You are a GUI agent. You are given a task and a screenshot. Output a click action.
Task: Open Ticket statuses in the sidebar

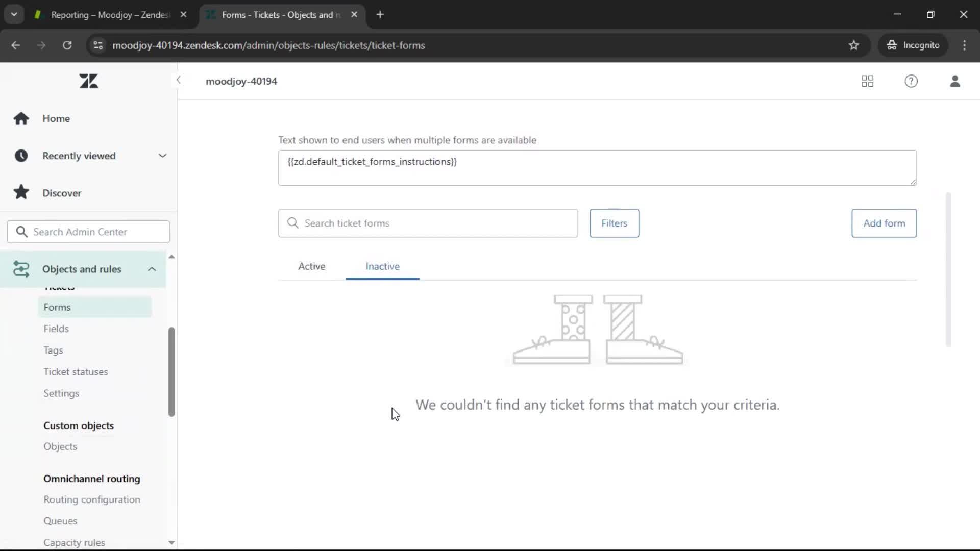(76, 372)
